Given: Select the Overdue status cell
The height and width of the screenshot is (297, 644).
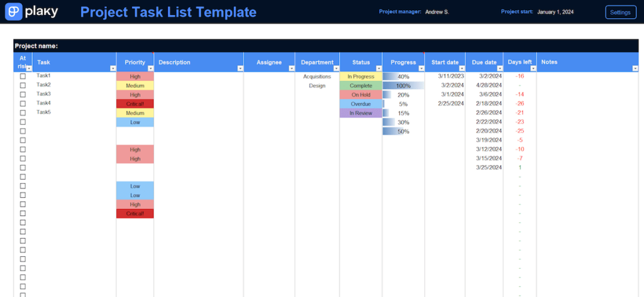Looking at the screenshot, I should tap(361, 104).
